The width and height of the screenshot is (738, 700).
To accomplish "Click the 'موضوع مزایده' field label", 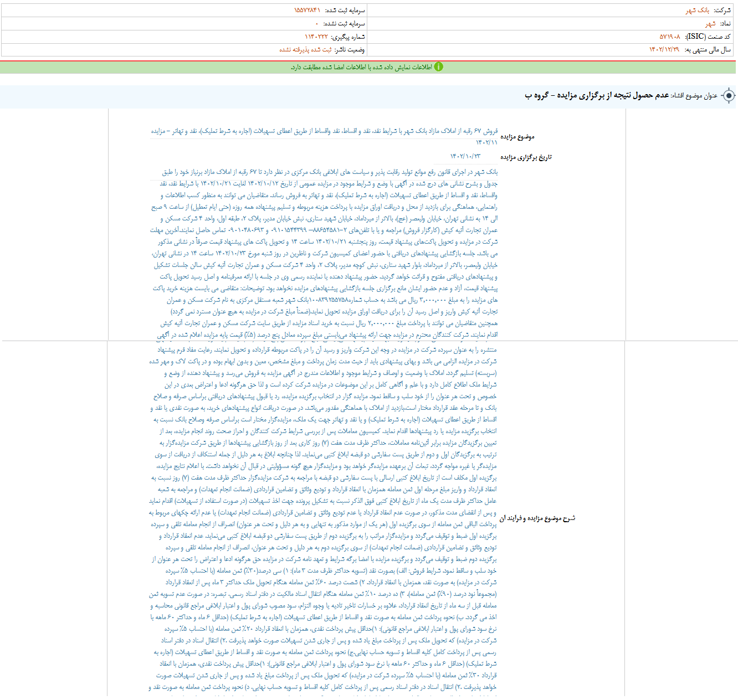I will [517, 137].
